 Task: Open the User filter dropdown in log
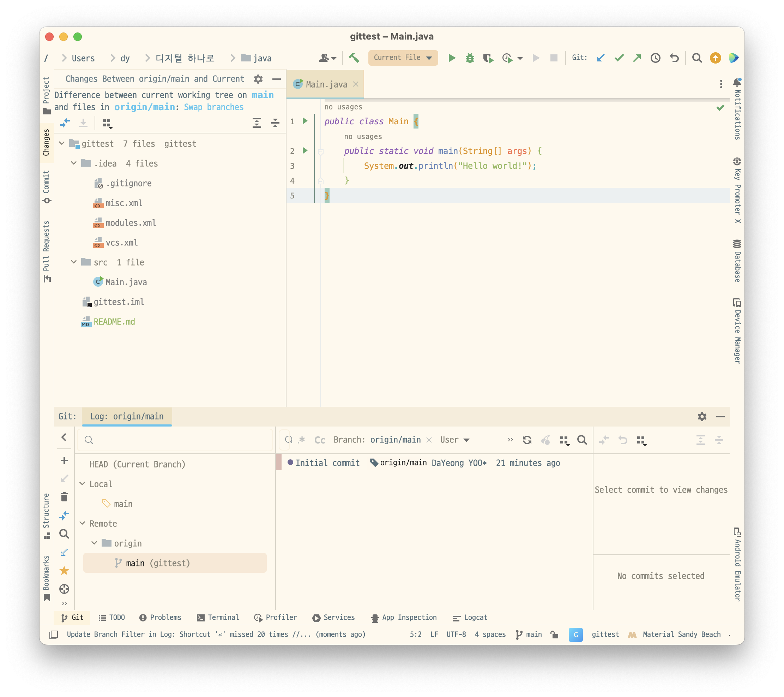click(x=454, y=440)
